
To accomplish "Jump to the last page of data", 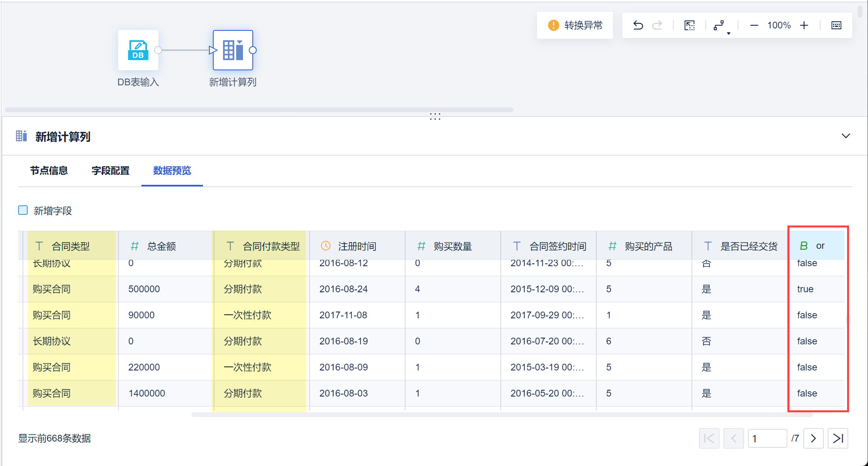I will (x=838, y=438).
